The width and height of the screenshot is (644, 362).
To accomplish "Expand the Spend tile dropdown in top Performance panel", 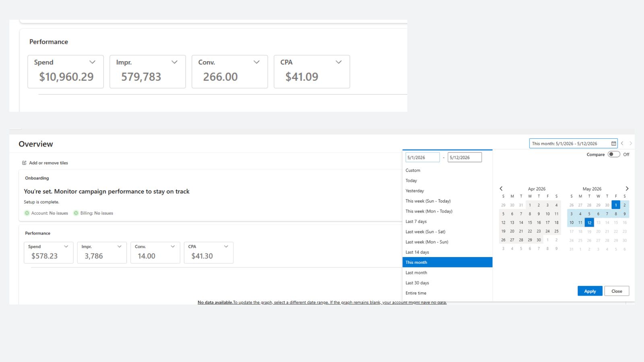I will 93,62.
